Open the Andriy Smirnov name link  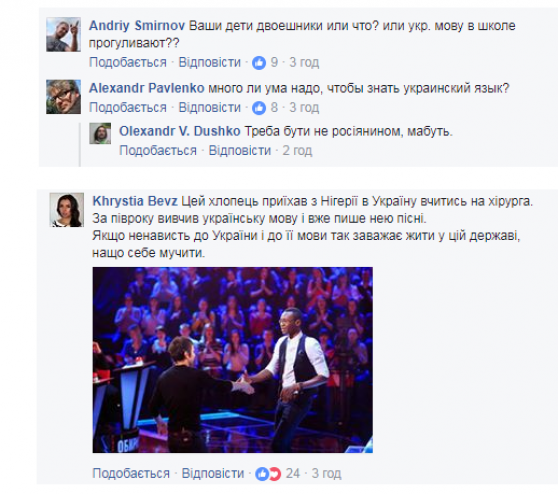pyautogui.click(x=137, y=26)
